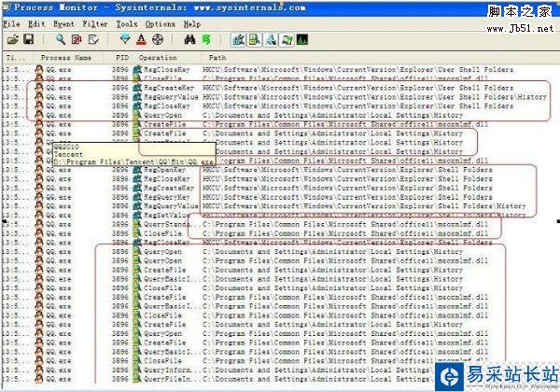The width and height of the screenshot is (560, 392).
Task: Select the QueryFileIn... operation row
Action: (280, 379)
